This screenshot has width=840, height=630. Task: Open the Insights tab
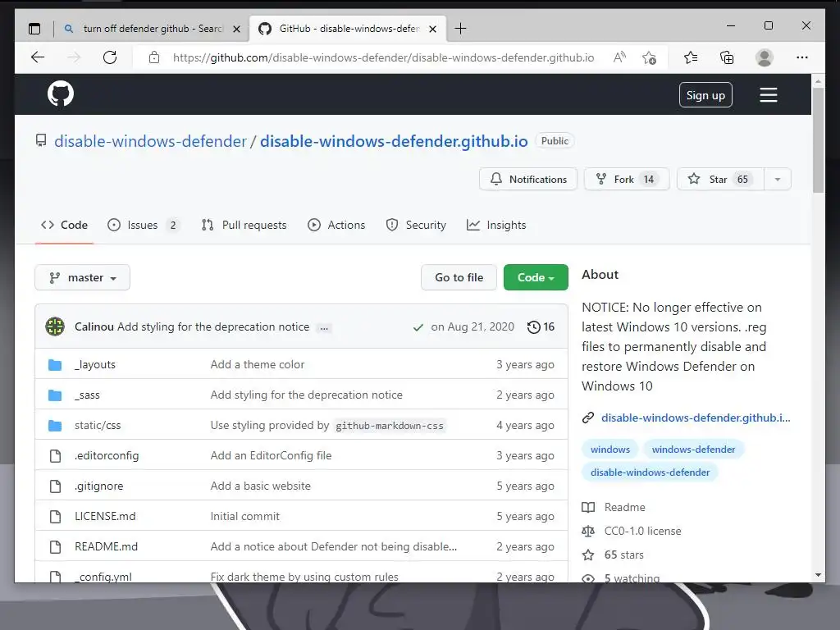496,225
